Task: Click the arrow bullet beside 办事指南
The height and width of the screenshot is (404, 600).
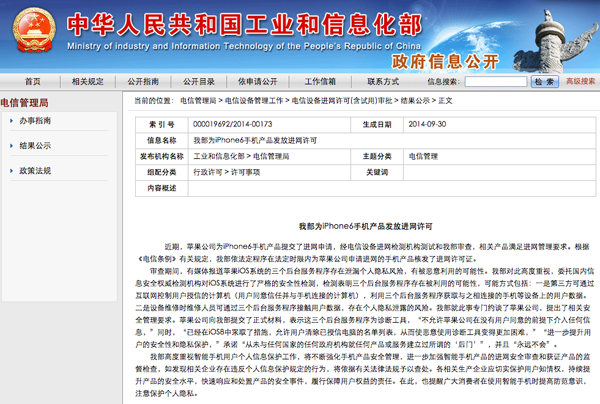Action: tap(11, 121)
